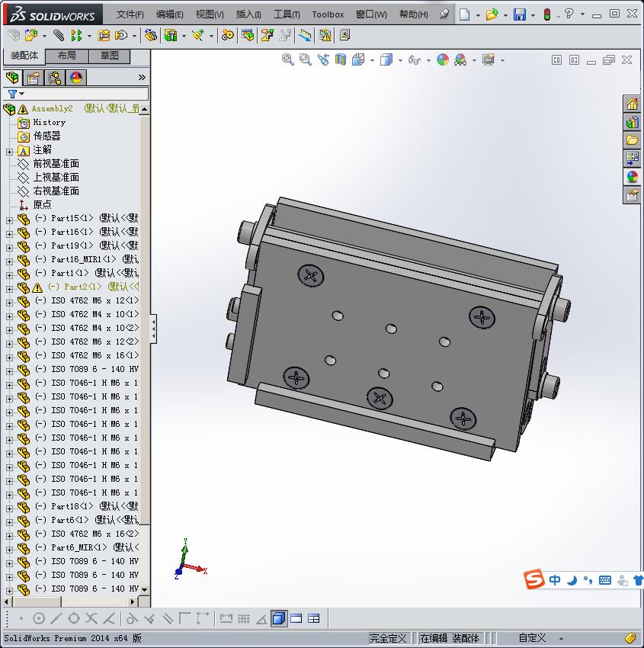Open File Explorer folder icon in task pane

[x=632, y=140]
